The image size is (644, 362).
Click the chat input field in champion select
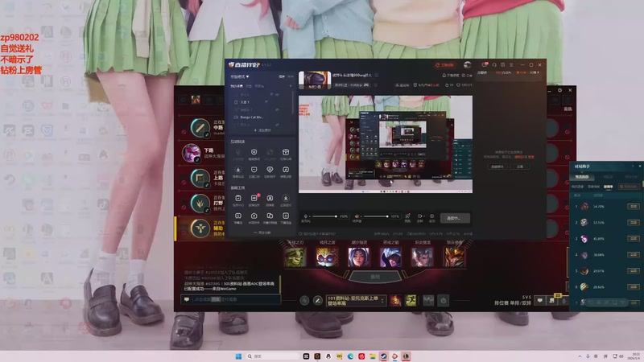(x=230, y=299)
